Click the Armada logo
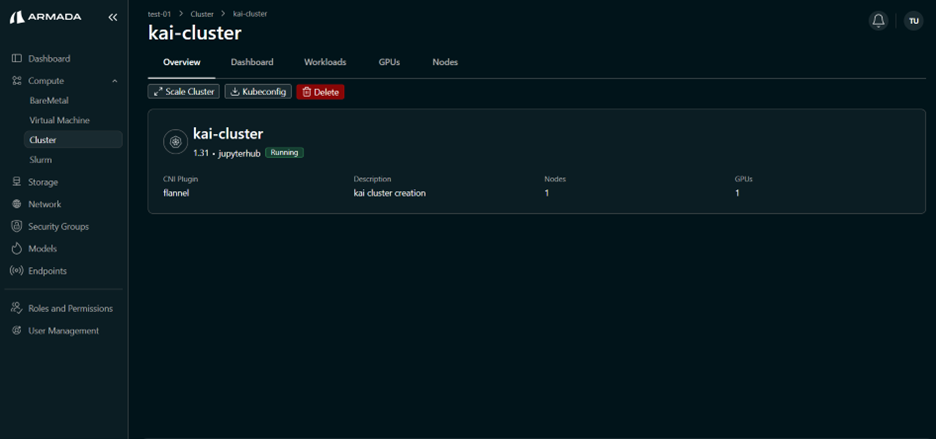 [x=45, y=17]
